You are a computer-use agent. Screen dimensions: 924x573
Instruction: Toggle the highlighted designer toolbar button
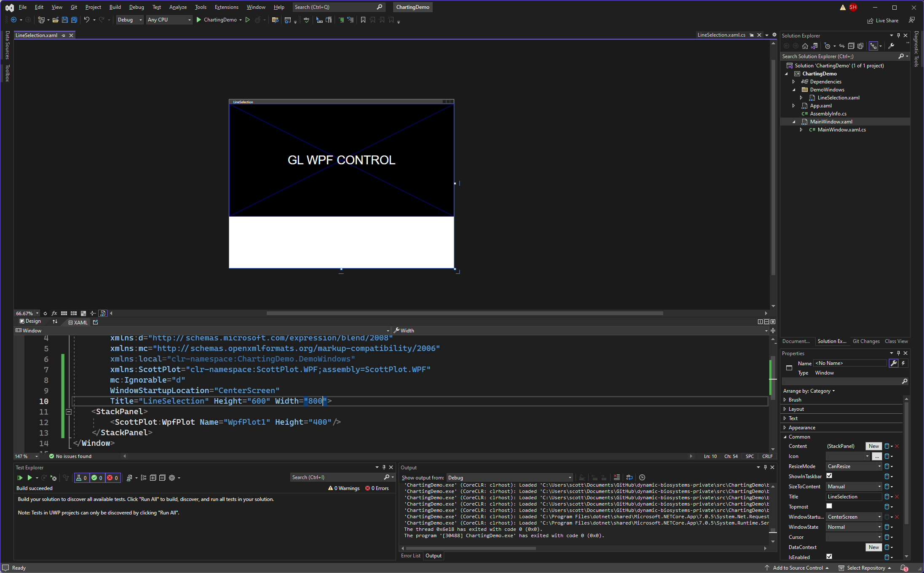tap(103, 313)
